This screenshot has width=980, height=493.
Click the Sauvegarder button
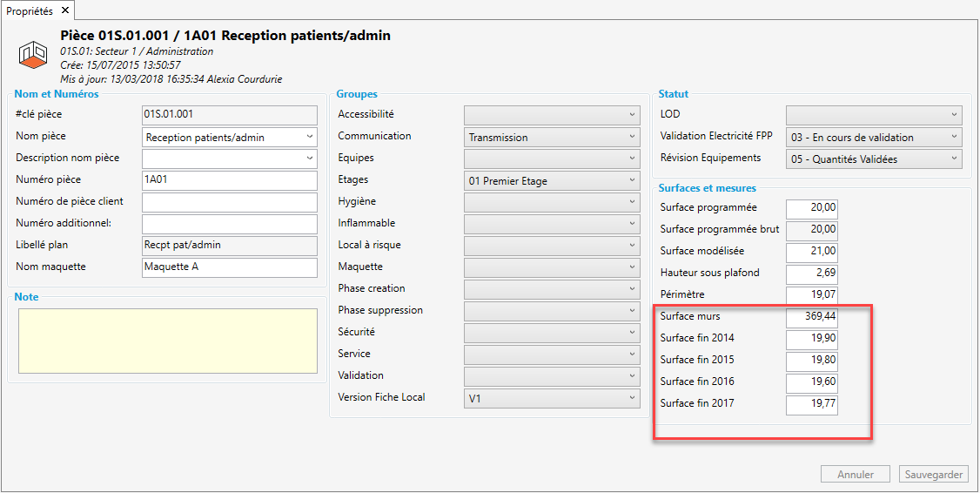[x=933, y=475]
